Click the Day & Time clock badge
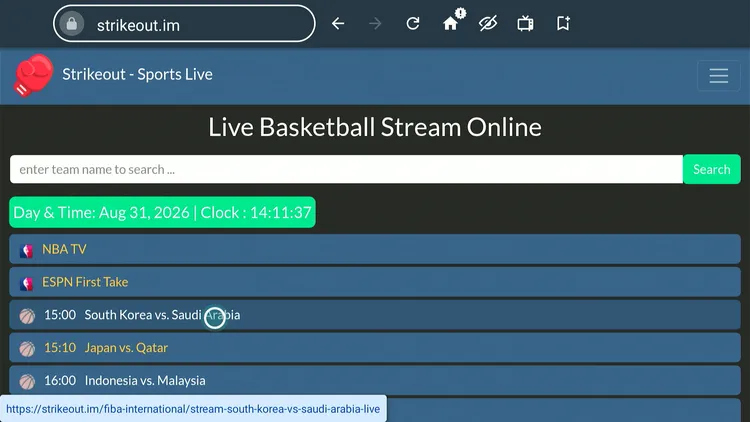 pyautogui.click(x=162, y=212)
